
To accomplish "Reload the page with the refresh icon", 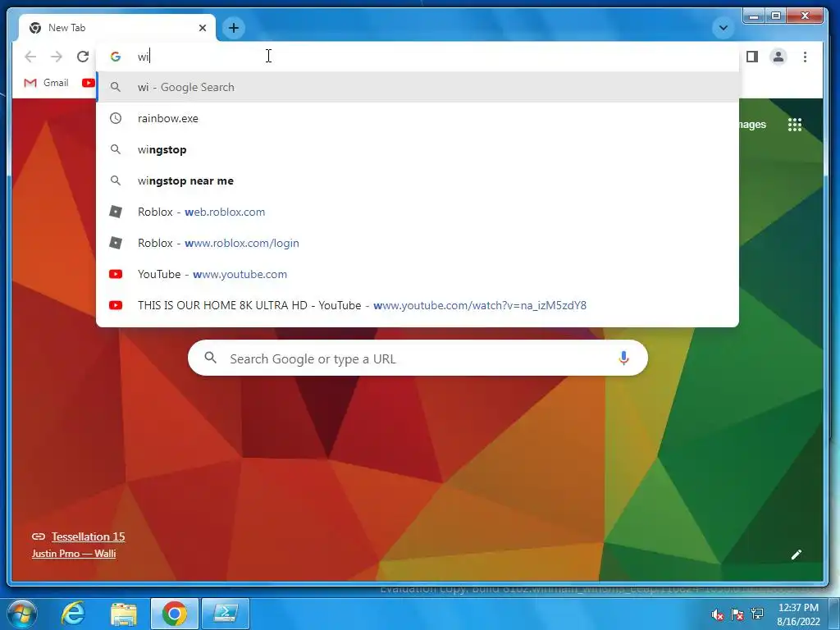I will [x=83, y=57].
